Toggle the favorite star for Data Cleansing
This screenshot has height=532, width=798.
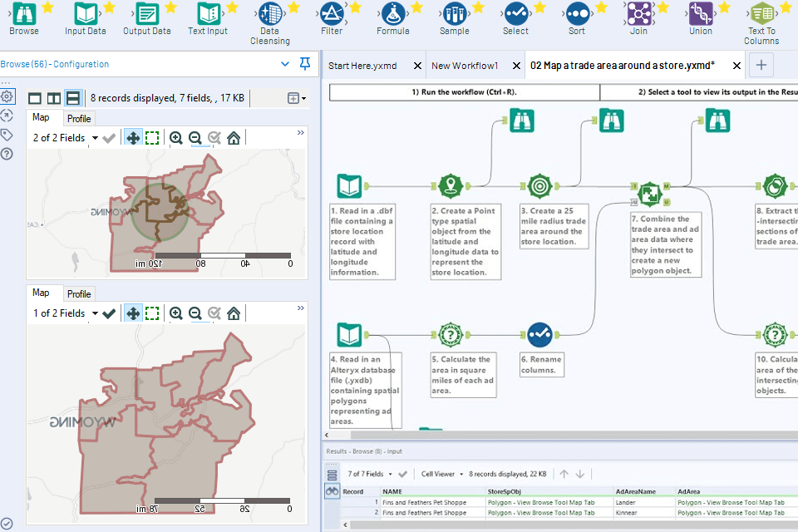coord(293,7)
